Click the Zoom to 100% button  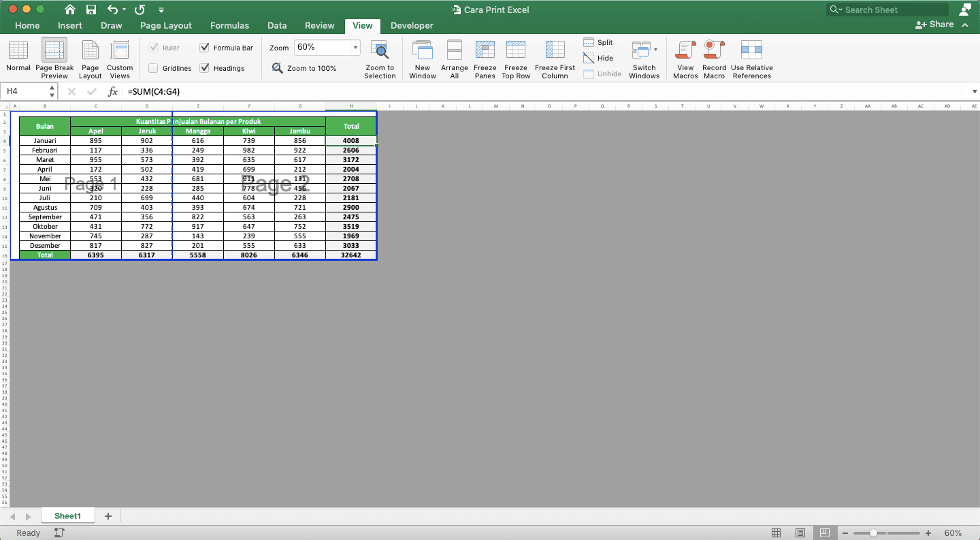pyautogui.click(x=304, y=68)
